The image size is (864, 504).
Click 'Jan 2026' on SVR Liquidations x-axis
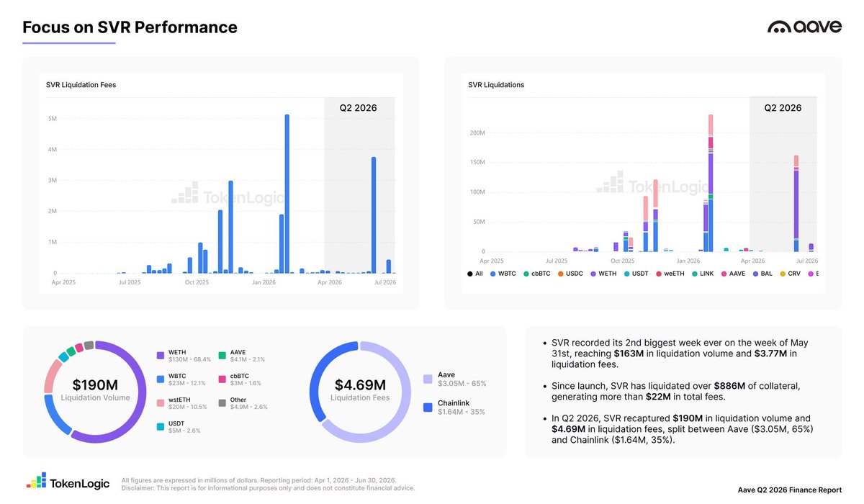689,261
